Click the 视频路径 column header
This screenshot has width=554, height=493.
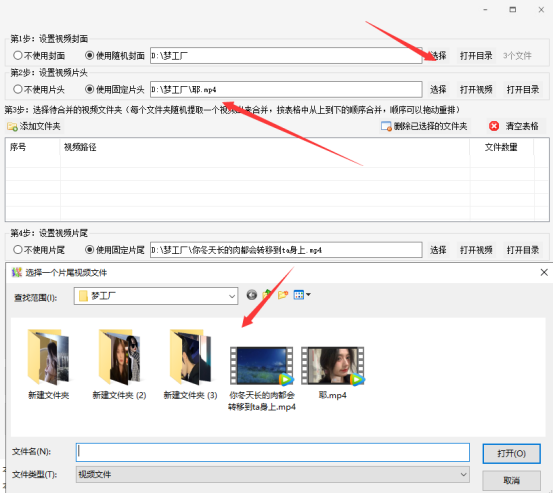(x=265, y=147)
